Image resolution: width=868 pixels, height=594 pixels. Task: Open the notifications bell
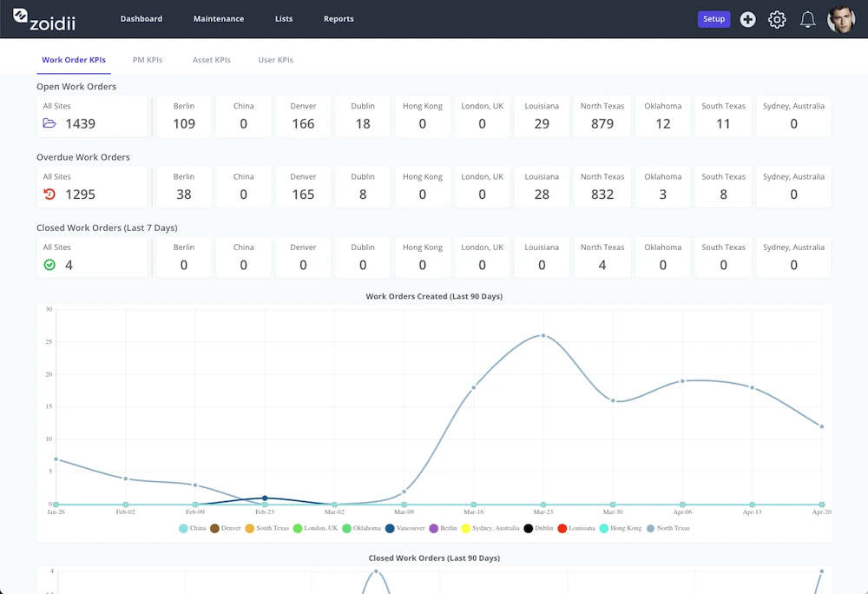[807, 19]
